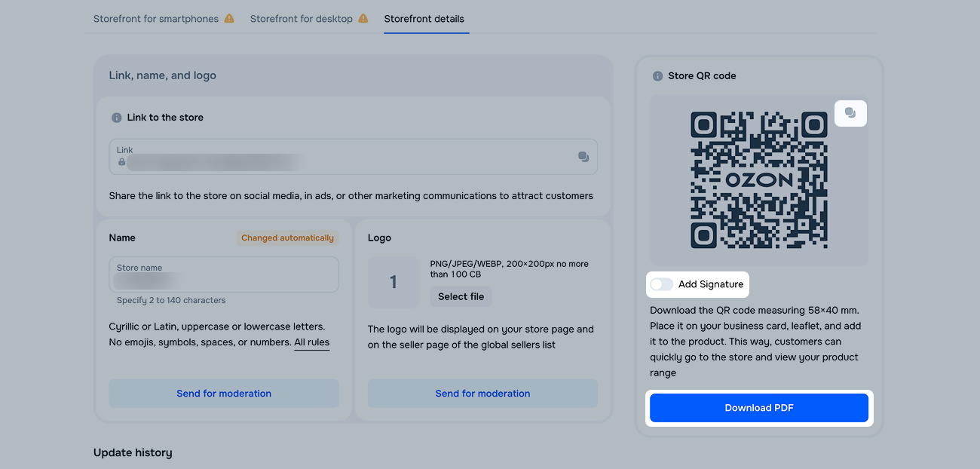Open the Storefront for desktop tab
The width and height of the screenshot is (980, 469).
(301, 19)
